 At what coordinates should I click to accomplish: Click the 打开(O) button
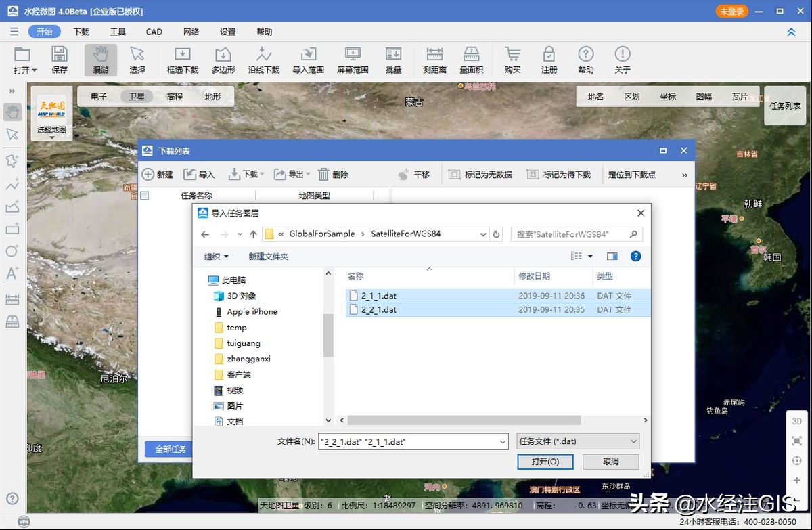(545, 462)
